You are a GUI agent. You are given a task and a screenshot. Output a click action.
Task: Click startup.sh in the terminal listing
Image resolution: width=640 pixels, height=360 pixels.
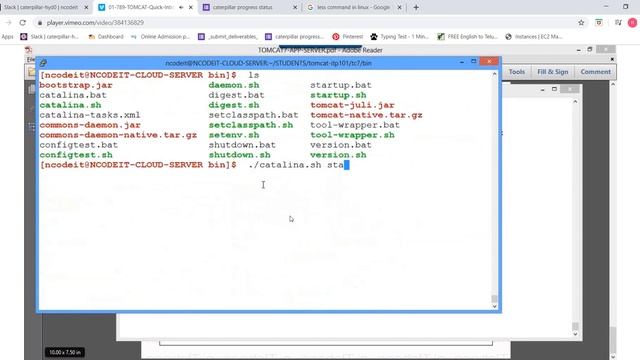point(338,95)
